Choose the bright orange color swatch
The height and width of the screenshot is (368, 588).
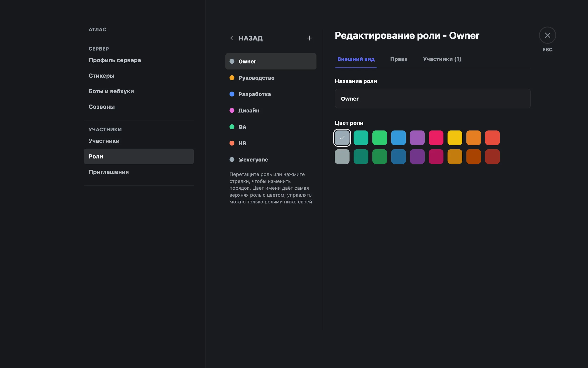pyautogui.click(x=474, y=138)
